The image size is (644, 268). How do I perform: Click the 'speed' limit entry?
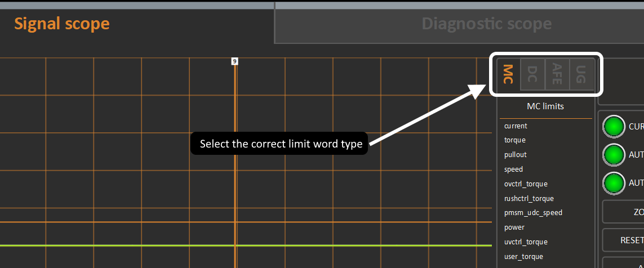513,169
